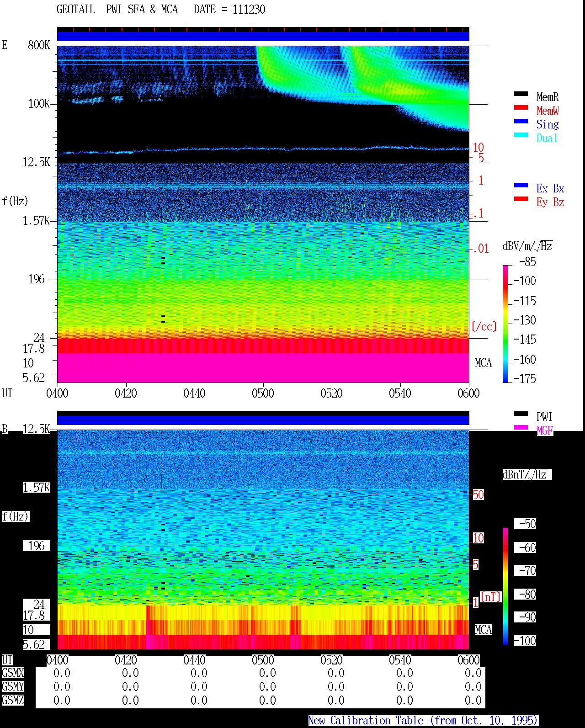Click the "MemR" legend label
Screen dimensions: 585x728
click(x=548, y=97)
